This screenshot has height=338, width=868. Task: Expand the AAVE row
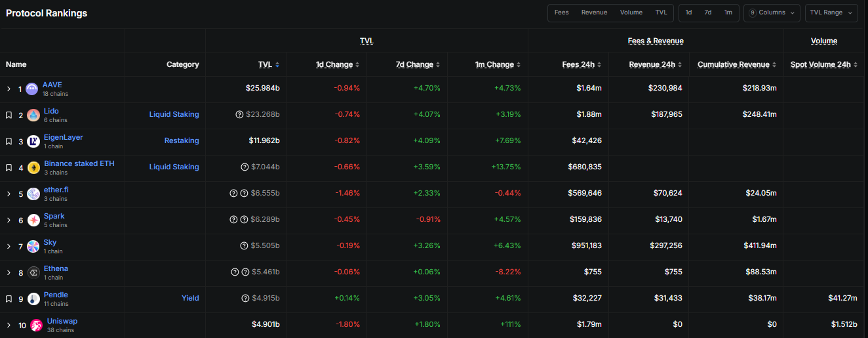pyautogui.click(x=9, y=89)
